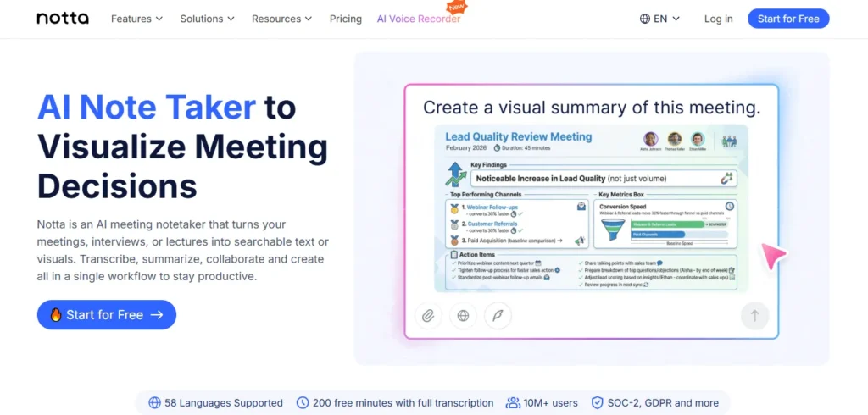Click the users icon by 10M+ users
The height and width of the screenshot is (415, 868).
click(x=513, y=403)
